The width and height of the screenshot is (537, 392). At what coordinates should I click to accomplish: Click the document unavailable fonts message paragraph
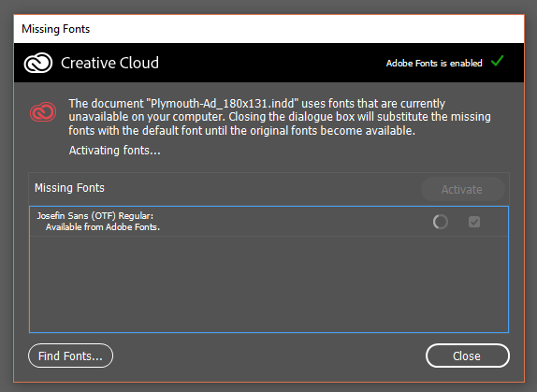pyautogui.click(x=280, y=117)
